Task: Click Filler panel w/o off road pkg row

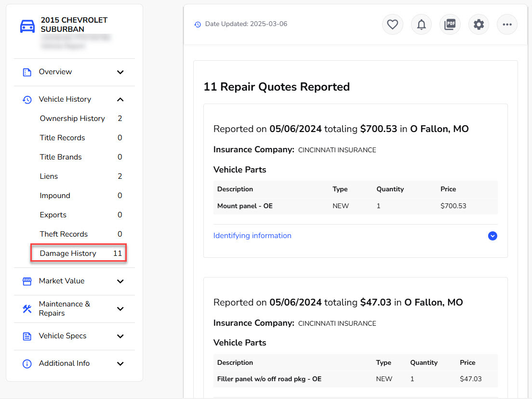Action: coord(355,379)
